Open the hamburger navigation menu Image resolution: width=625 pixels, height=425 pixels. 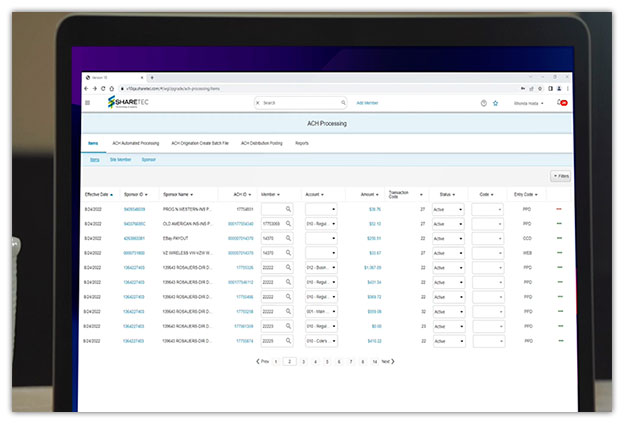pos(87,102)
